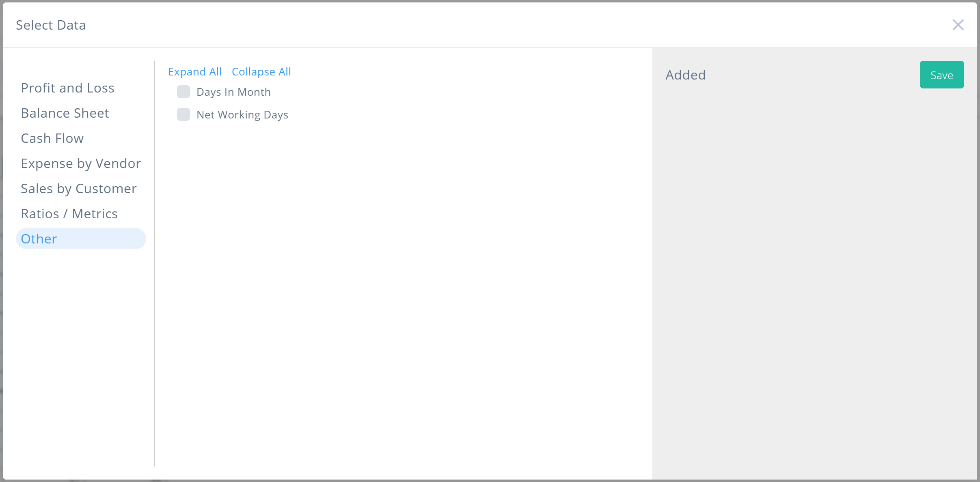Click the Added panel heading
The width and height of the screenshot is (980, 482).
[x=686, y=75]
